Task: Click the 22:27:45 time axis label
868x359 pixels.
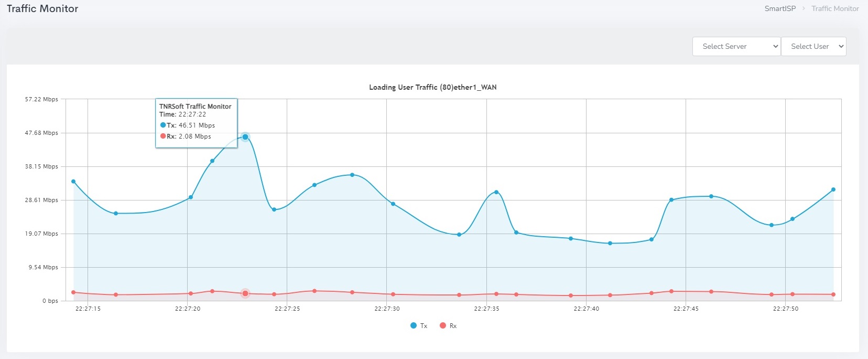Action: tap(686, 309)
